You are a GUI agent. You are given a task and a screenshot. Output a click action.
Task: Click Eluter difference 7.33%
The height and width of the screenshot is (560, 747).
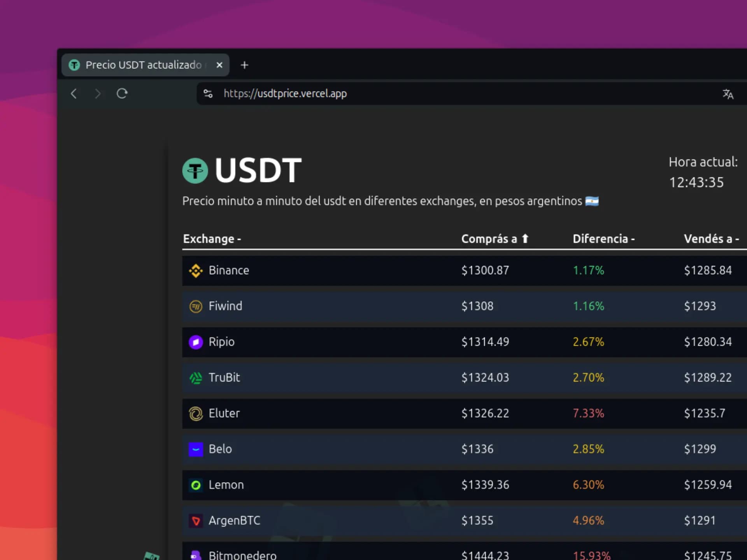(x=588, y=413)
